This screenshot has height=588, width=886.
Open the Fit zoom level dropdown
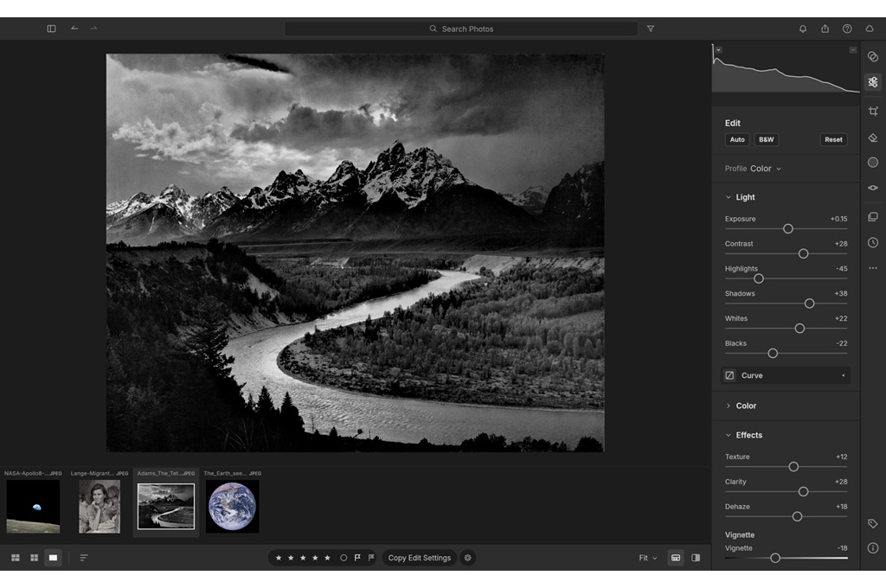[647, 558]
